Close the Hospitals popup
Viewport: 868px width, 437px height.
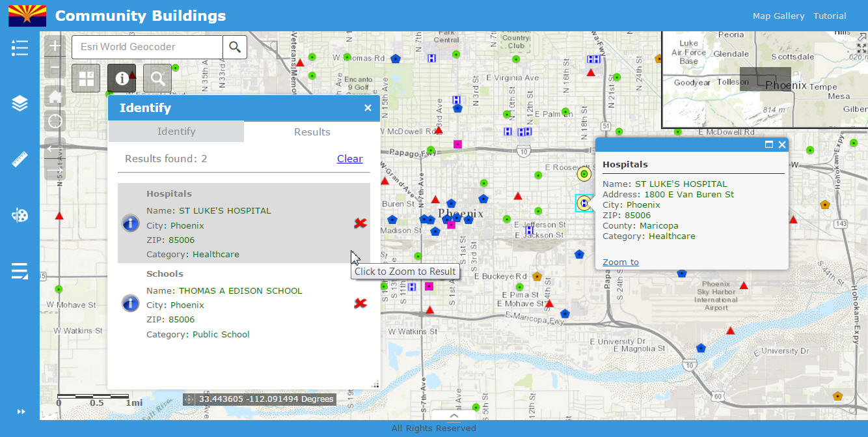(782, 145)
